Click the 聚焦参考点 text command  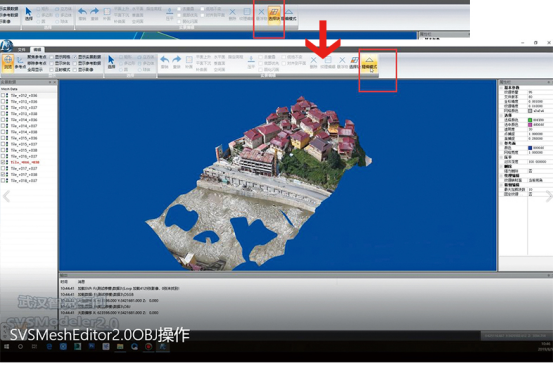click(37, 57)
